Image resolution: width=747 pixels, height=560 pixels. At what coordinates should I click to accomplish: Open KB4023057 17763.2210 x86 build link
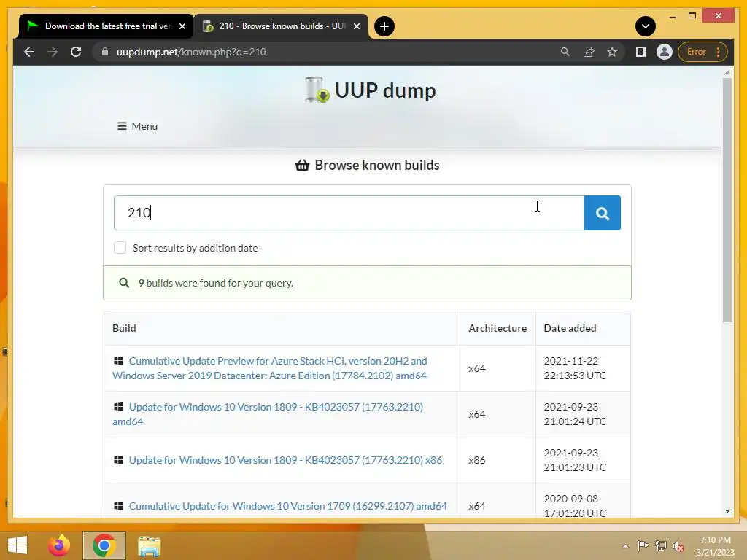click(x=285, y=460)
